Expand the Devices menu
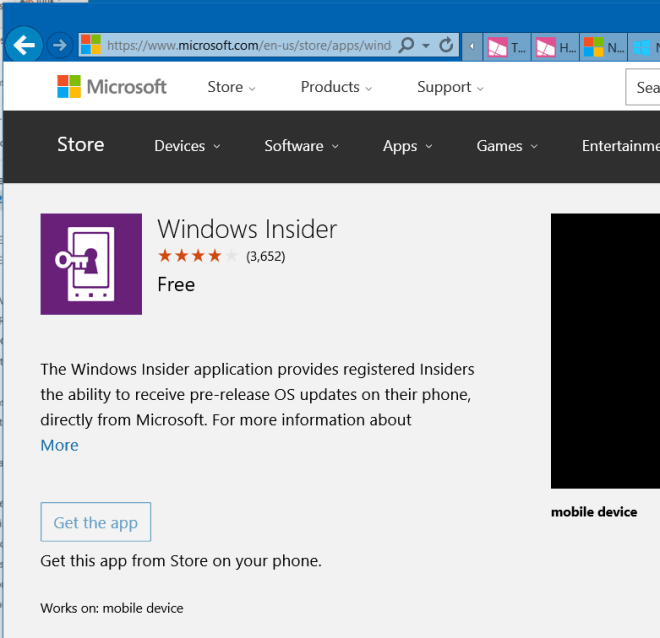This screenshot has height=638, width=660. 187,146
